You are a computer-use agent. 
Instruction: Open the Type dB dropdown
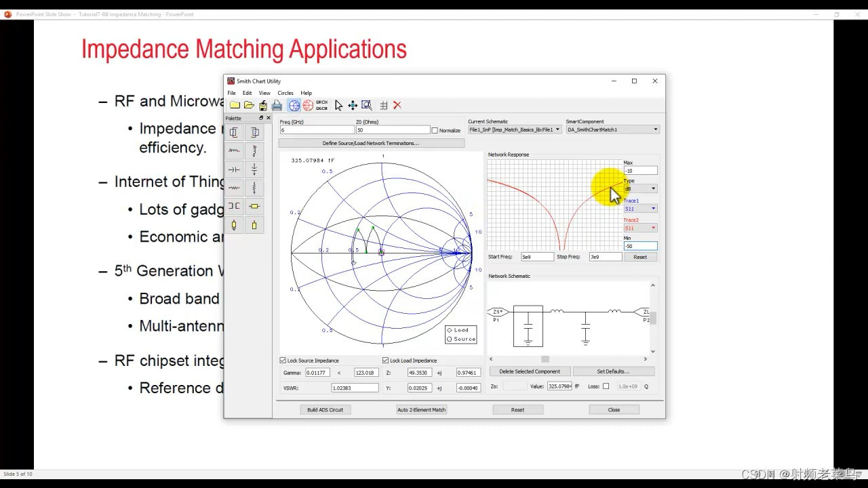click(x=640, y=188)
